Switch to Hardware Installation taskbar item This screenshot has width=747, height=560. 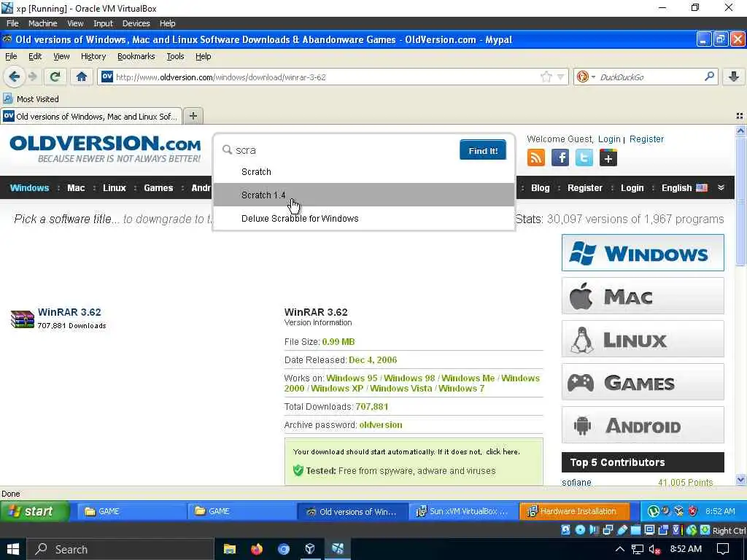pos(575,511)
